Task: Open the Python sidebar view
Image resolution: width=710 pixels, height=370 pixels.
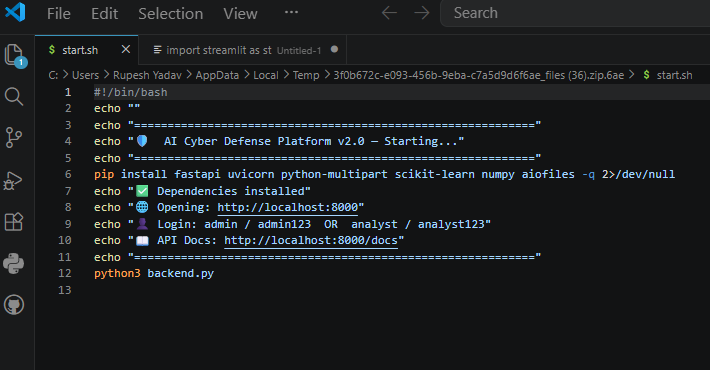Action: click(14, 263)
